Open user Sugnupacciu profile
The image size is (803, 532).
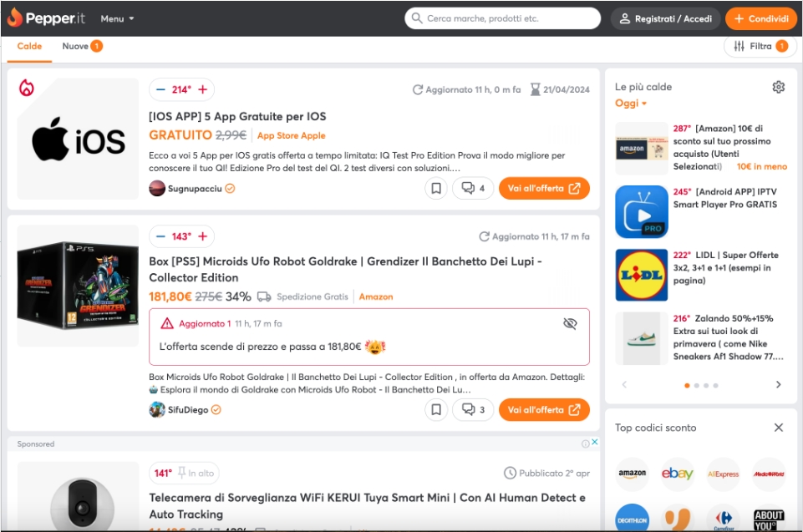[191, 189]
